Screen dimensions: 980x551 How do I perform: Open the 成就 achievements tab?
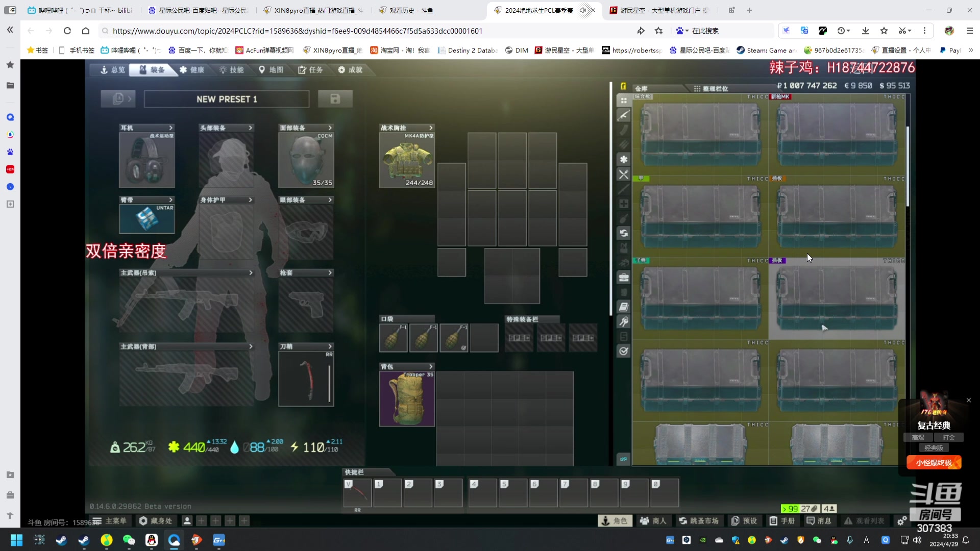click(x=350, y=70)
